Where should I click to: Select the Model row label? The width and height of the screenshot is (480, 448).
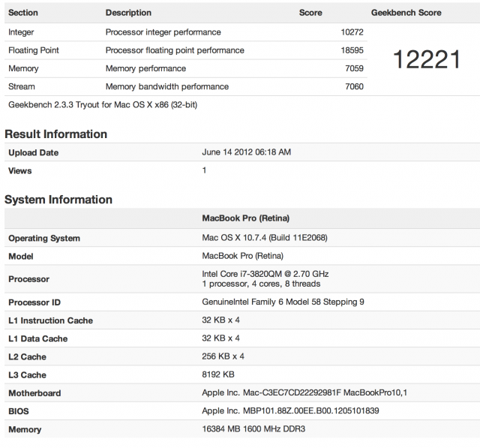pos(20,257)
